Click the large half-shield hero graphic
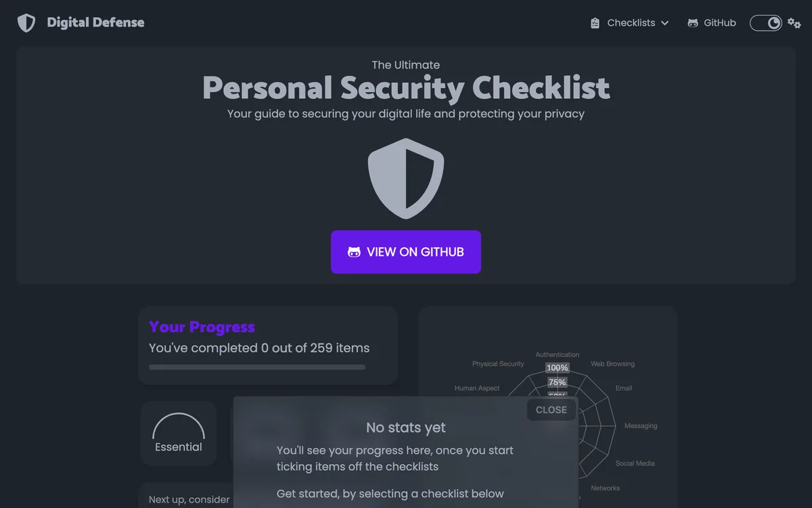The width and height of the screenshot is (812, 508). (x=406, y=179)
